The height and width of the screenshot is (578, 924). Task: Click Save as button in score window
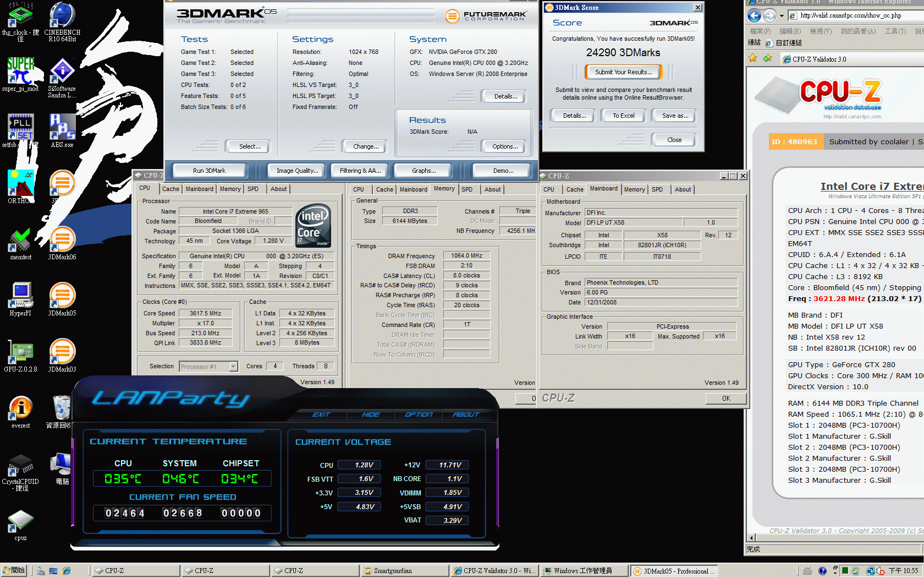pyautogui.click(x=675, y=116)
